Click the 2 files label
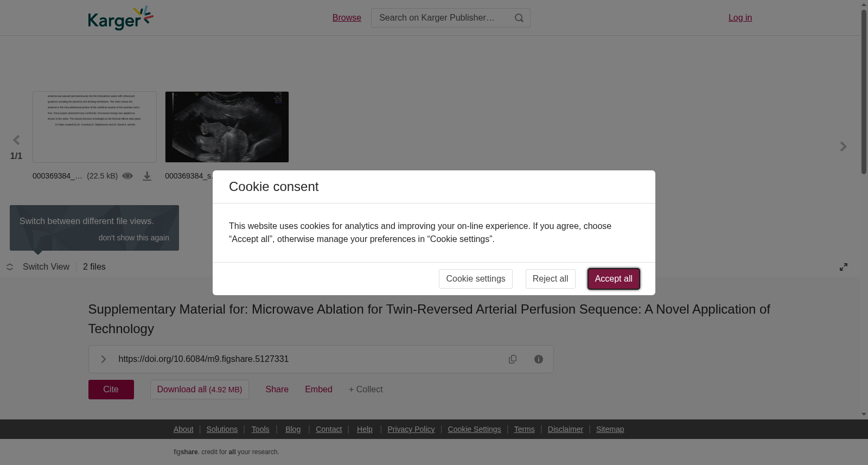This screenshot has width=868, height=465. [x=94, y=267]
